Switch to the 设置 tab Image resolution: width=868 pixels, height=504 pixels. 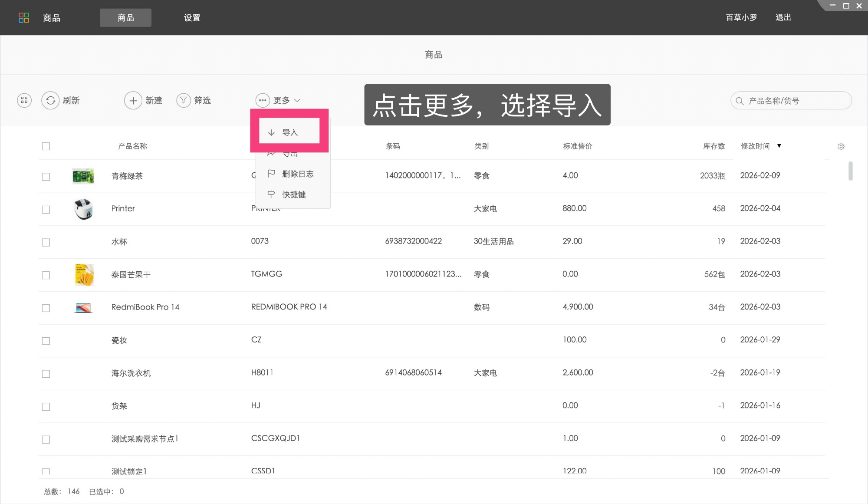click(192, 17)
